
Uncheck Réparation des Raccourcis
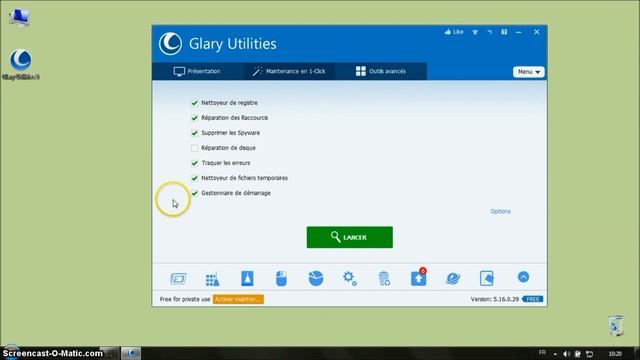pyautogui.click(x=195, y=118)
